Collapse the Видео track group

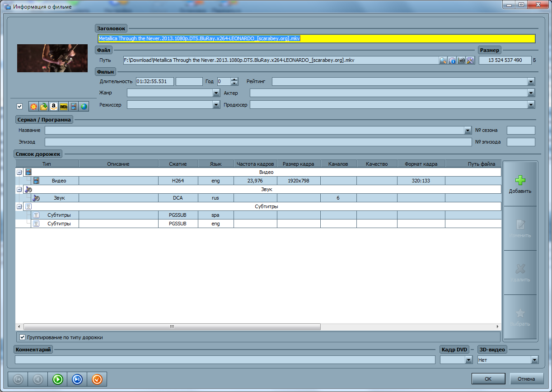[19, 172]
